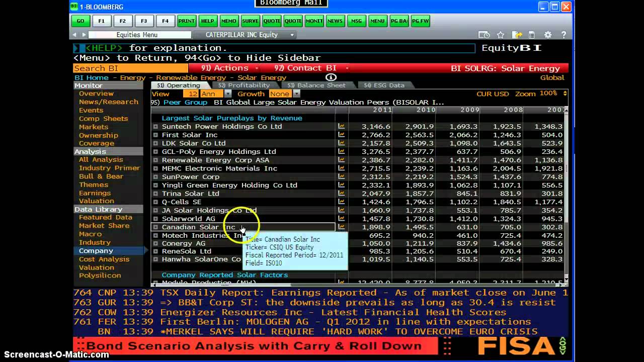Image resolution: width=644 pixels, height=362 pixels.
Task: Open chart icon for JA Solar Holdings
Action: (341, 210)
